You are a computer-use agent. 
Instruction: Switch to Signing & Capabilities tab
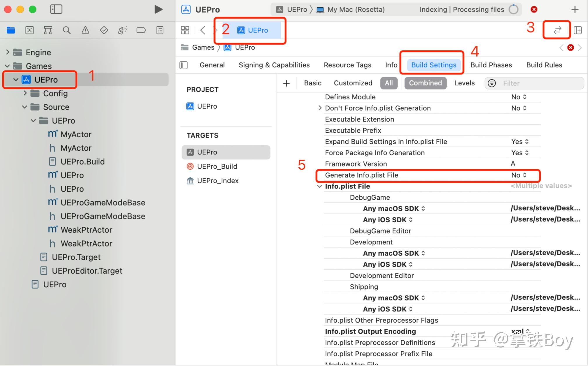pos(274,65)
